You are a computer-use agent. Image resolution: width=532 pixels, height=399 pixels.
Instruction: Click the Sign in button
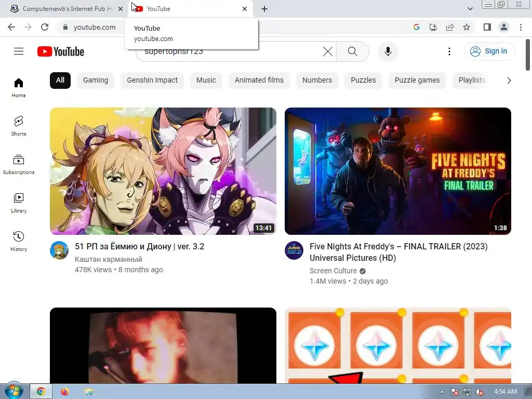(489, 51)
